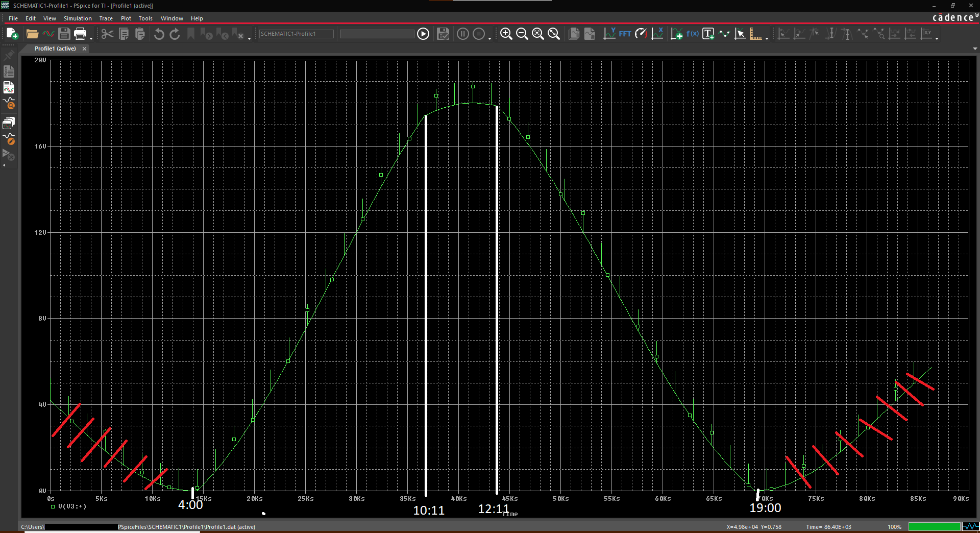Image resolution: width=980 pixels, height=533 pixels.
Task: Expand the edit toolbar options arrow
Action: (x=250, y=38)
